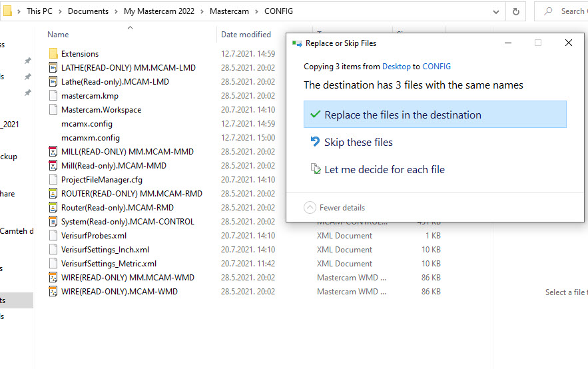The width and height of the screenshot is (588, 369).
Task: Select ROUTER(READ-ONLY) MM.MCAM-RMD file icon
Action: tap(53, 194)
